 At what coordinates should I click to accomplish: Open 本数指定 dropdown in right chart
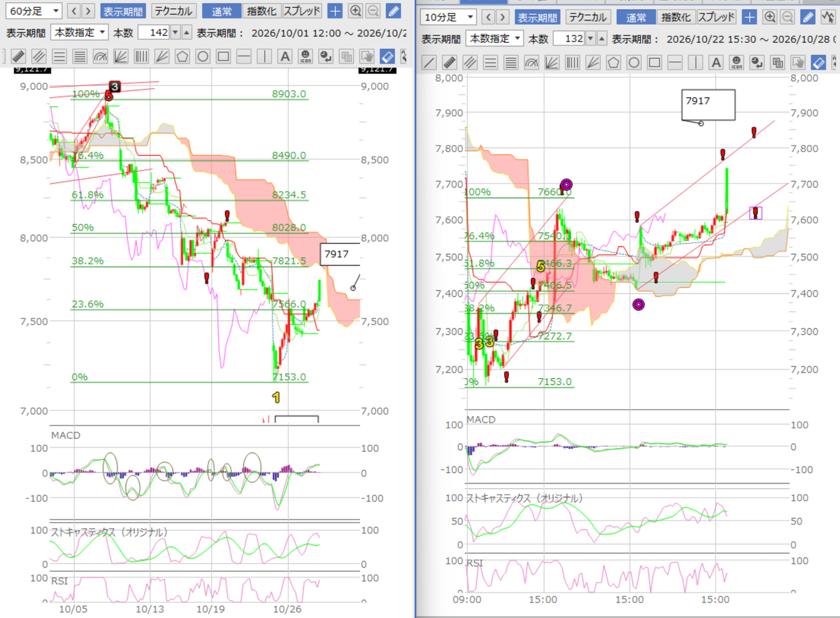(x=495, y=38)
